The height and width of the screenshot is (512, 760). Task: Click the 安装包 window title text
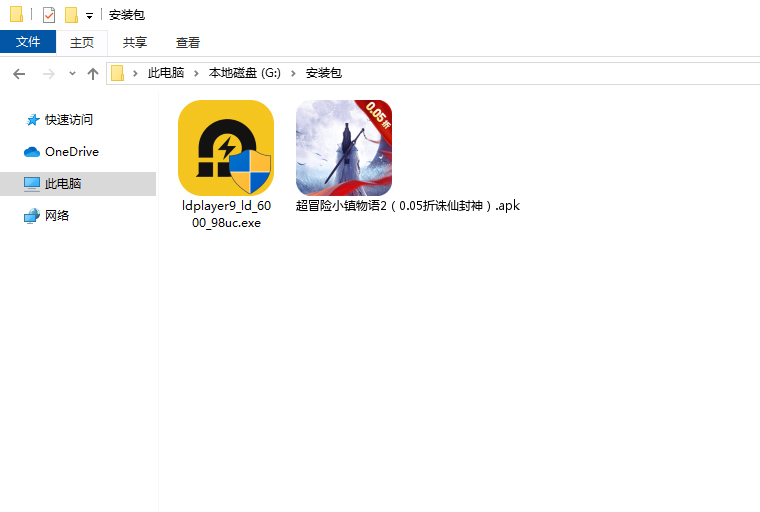127,15
